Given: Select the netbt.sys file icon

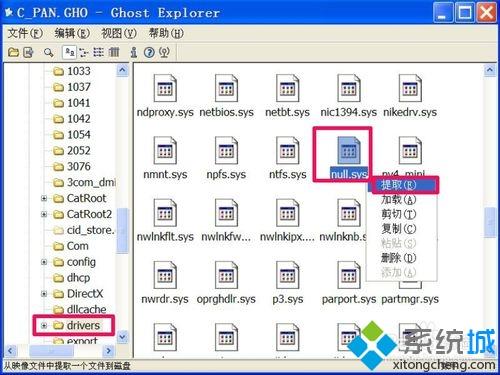Looking at the screenshot, I should coord(287,88).
